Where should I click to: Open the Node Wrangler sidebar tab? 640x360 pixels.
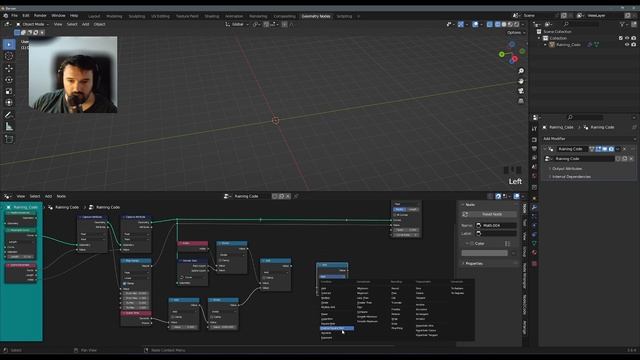(524, 276)
